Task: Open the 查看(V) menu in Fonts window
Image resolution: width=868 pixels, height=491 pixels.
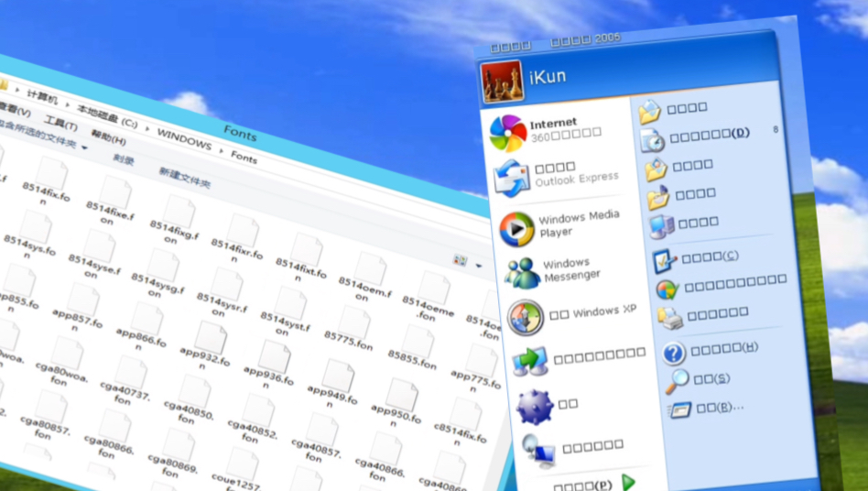Action: pyautogui.click(x=15, y=110)
